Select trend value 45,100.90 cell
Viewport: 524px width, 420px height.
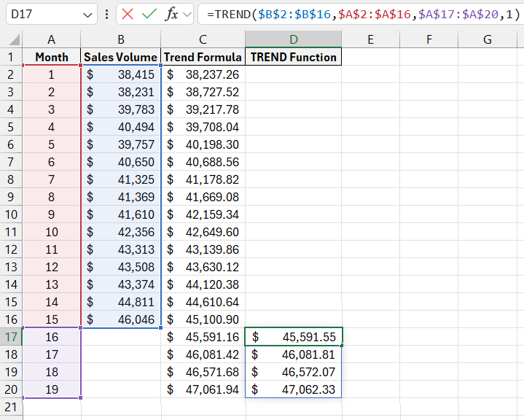[x=203, y=319]
